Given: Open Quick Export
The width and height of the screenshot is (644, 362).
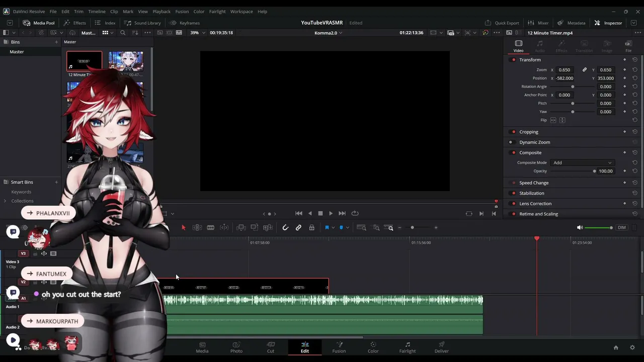Looking at the screenshot, I should point(502,23).
